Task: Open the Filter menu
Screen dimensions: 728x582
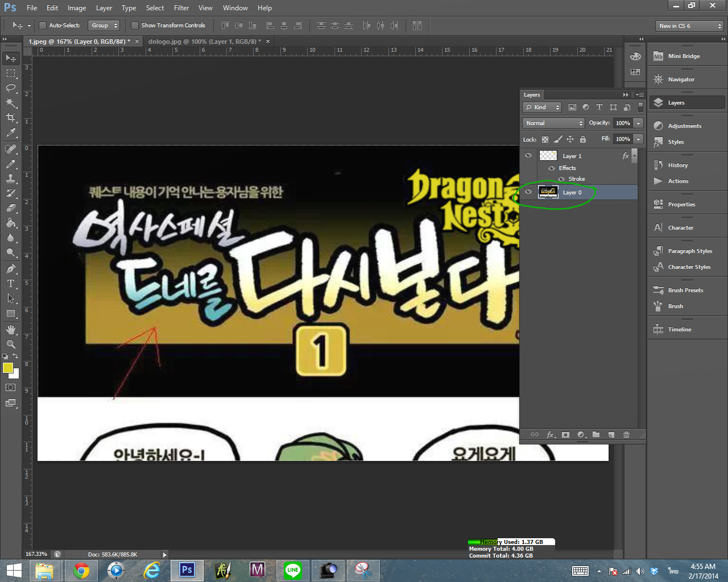Action: pos(181,8)
